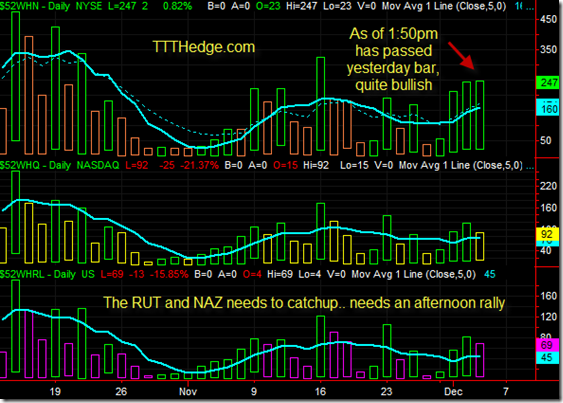Click the 19 date label on time axis
The height and width of the screenshot is (403, 563).
(x=55, y=391)
